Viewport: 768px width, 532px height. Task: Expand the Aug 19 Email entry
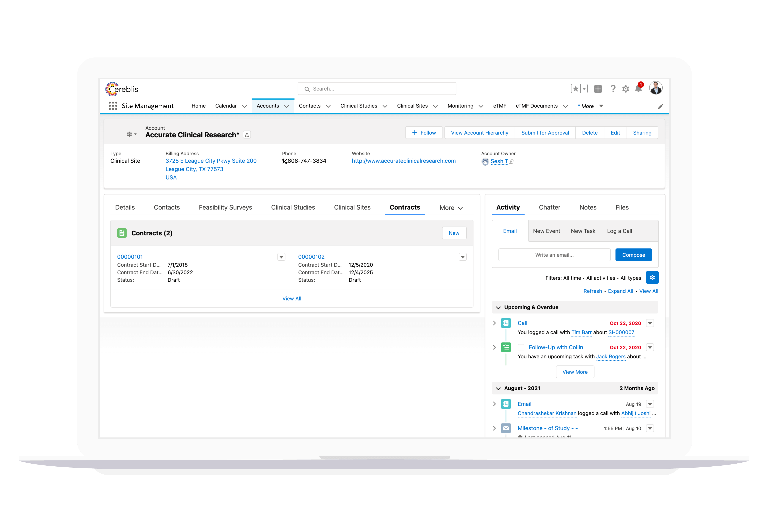point(494,404)
